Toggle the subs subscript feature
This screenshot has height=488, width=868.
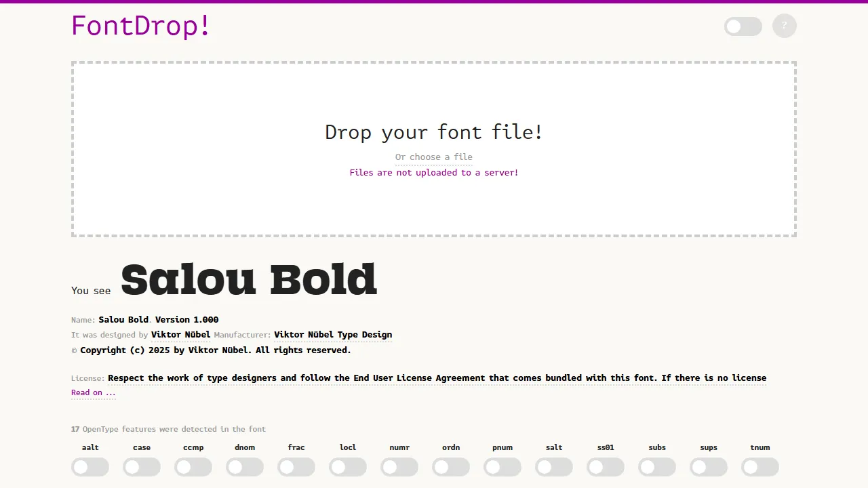point(657,467)
